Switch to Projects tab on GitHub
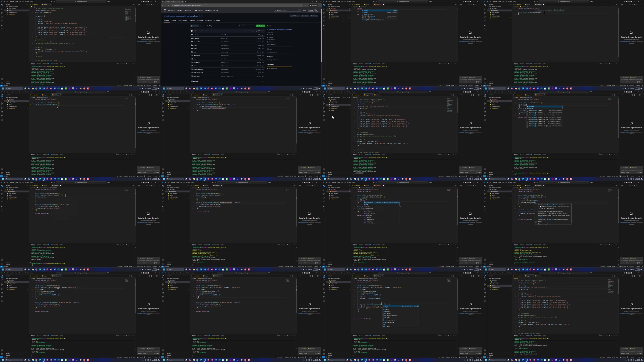The height and width of the screenshot is (362, 644). coord(200,21)
